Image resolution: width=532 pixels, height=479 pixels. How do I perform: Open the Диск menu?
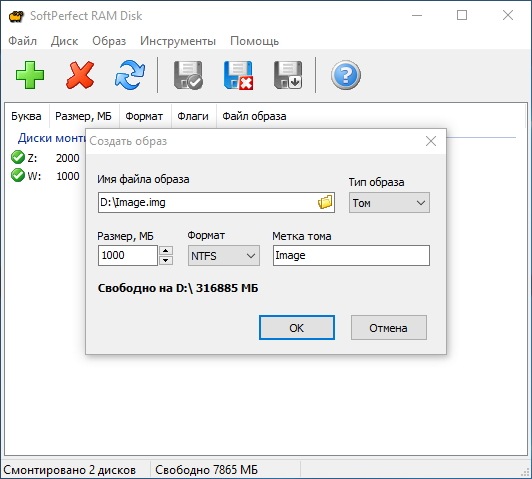coord(64,41)
